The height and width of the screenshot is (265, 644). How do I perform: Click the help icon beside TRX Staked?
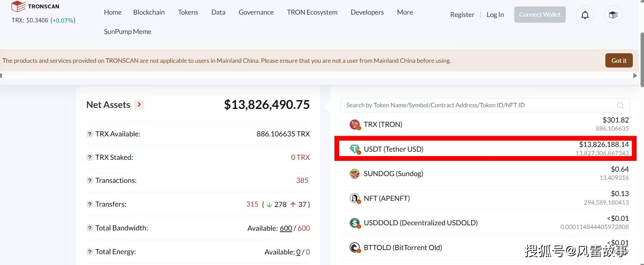click(x=90, y=157)
